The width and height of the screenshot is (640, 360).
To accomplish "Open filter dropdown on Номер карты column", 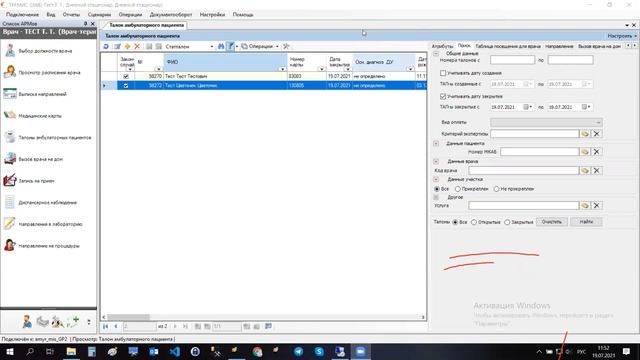I will (x=322, y=69).
